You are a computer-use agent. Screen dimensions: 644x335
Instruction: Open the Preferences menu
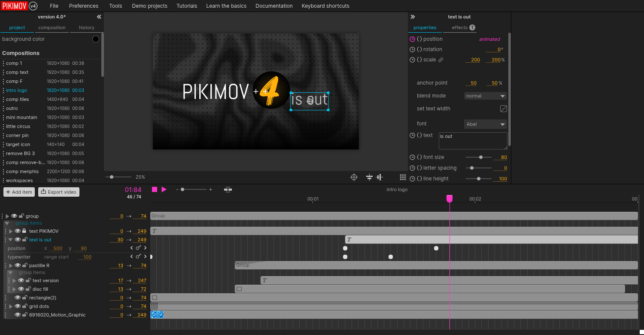(x=84, y=6)
